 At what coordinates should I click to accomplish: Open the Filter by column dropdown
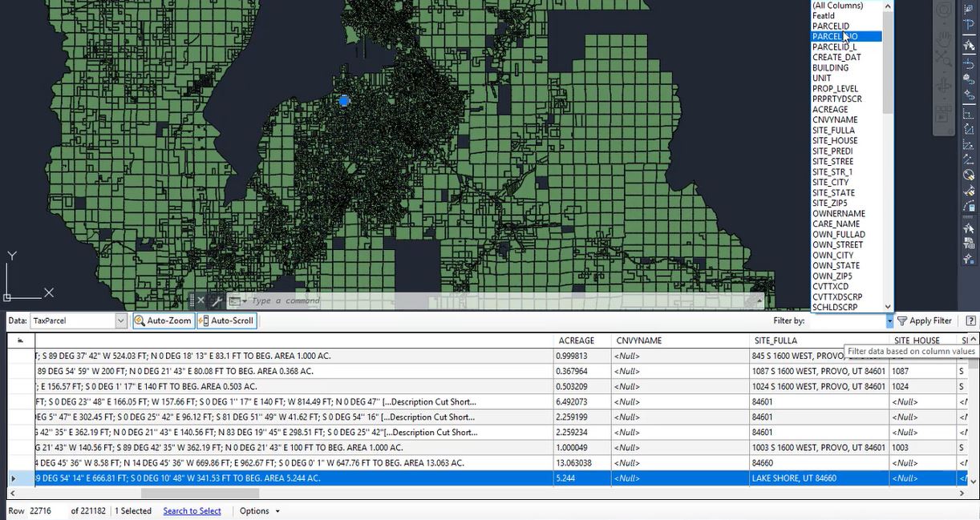click(x=890, y=320)
